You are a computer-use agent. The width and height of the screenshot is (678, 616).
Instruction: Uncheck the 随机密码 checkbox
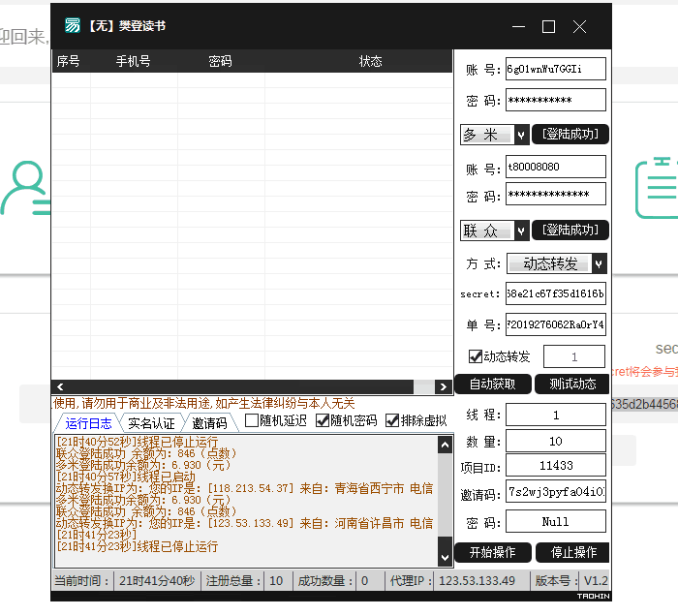tap(323, 420)
